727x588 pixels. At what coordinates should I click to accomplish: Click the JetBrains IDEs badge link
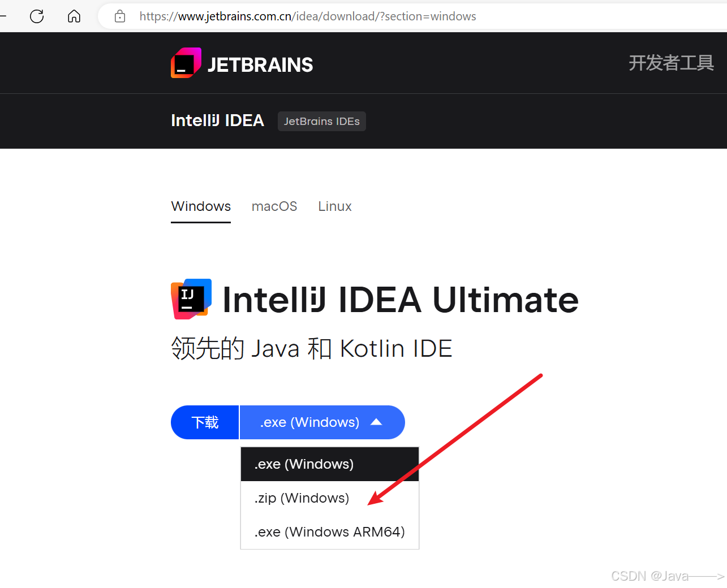pyautogui.click(x=321, y=121)
